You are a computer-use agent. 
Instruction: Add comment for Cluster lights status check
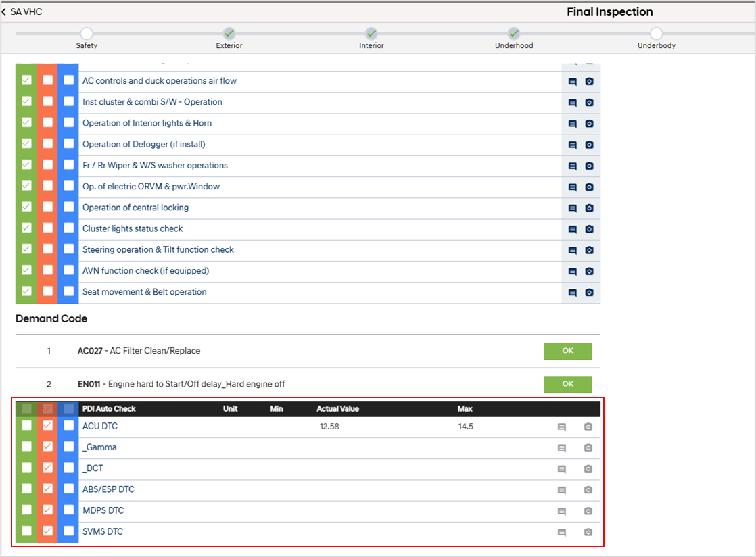(x=572, y=229)
